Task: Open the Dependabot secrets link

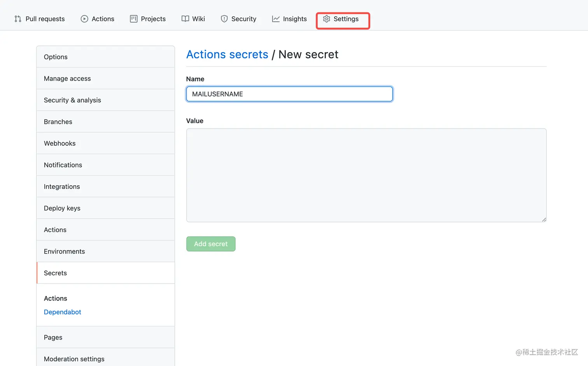Action: coord(62,312)
